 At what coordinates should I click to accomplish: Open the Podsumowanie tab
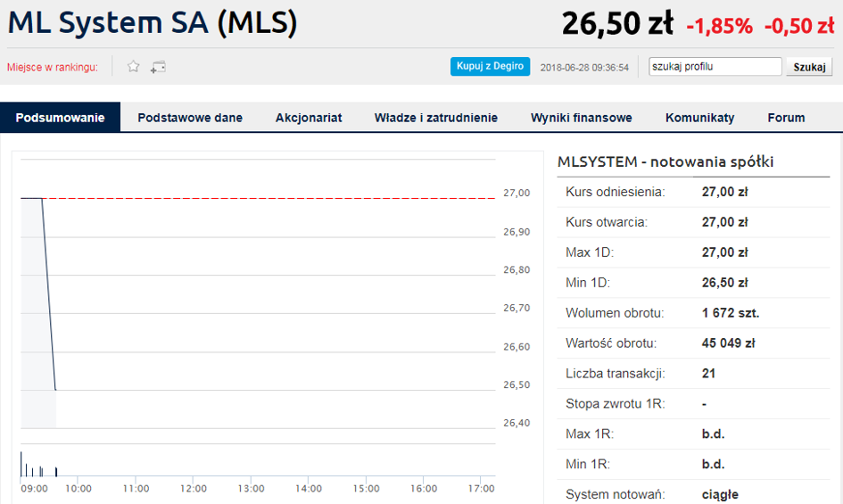click(x=61, y=117)
